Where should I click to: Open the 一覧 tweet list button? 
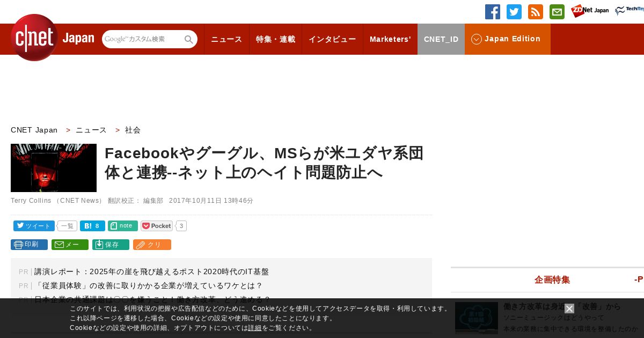point(67,226)
